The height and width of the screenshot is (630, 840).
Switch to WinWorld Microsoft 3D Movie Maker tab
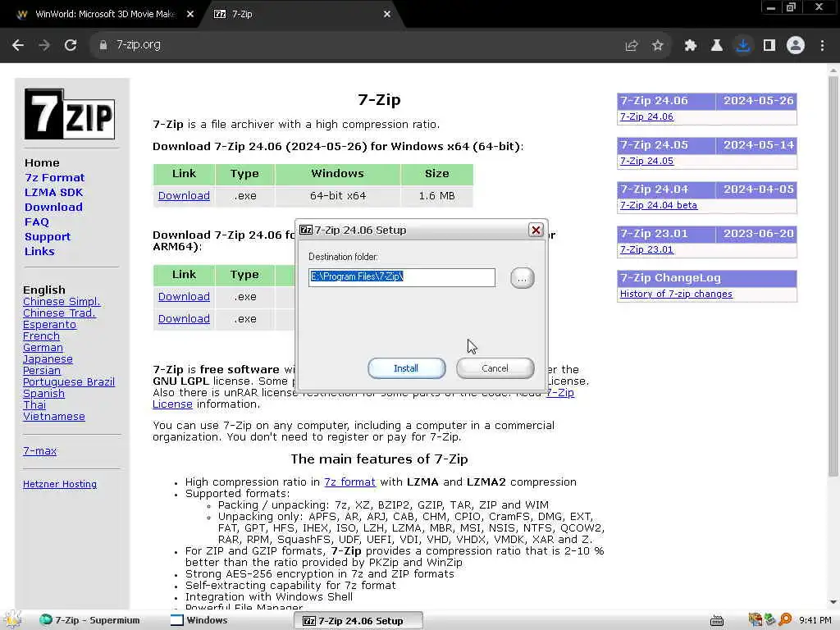104,15
